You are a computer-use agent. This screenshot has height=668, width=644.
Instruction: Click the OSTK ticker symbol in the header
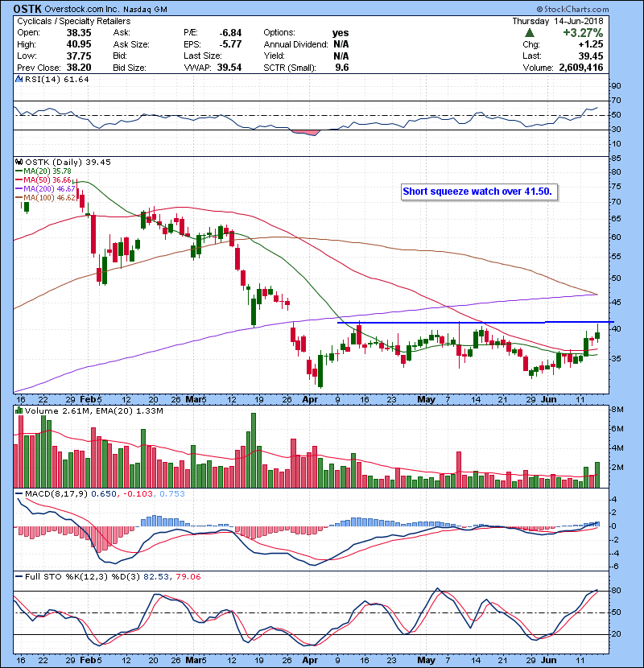27,9
